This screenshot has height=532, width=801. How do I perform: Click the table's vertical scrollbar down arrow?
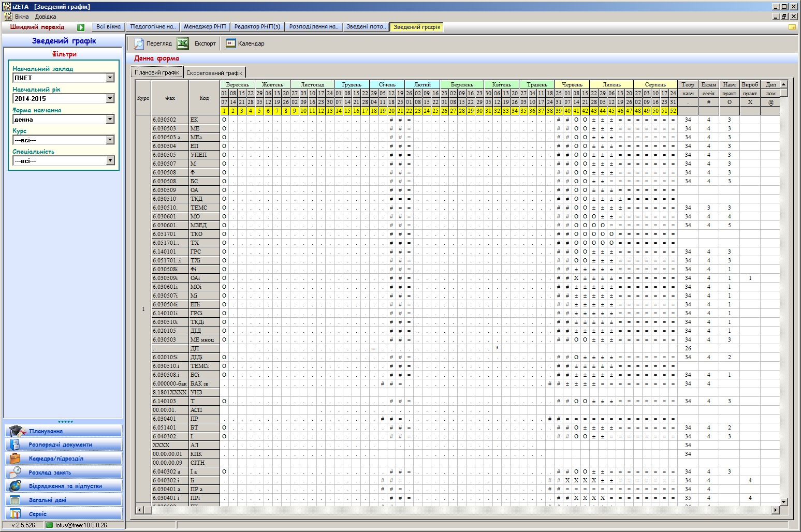[x=784, y=501]
